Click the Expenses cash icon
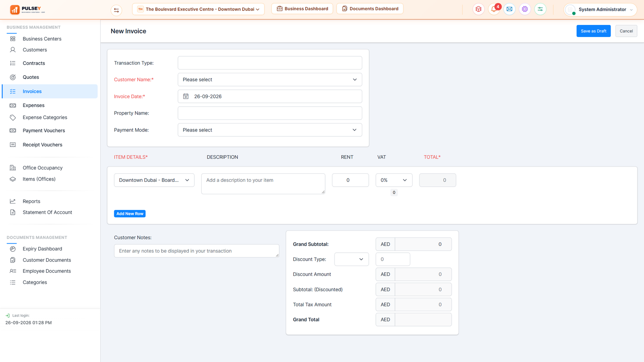The image size is (644, 362). [x=13, y=105]
